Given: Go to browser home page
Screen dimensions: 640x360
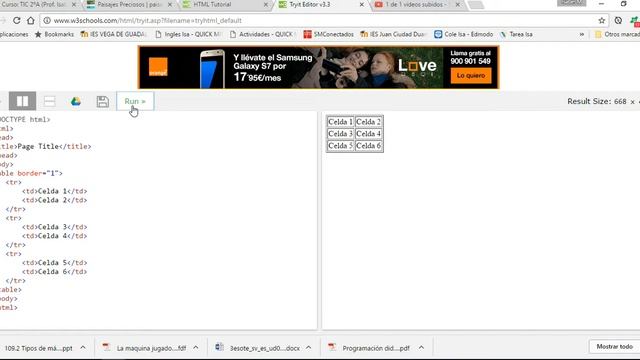Looking at the screenshot, I should [x=31, y=20].
